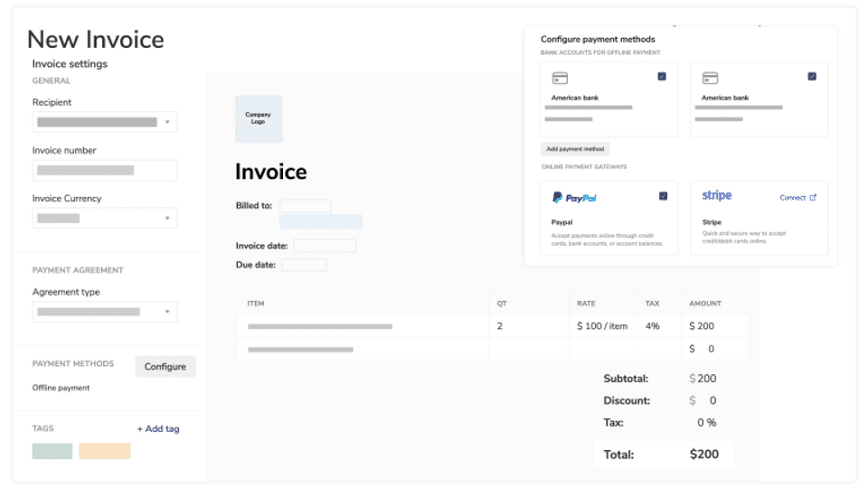
Task: Uncheck the second American bank checkbox
Action: 812,76
